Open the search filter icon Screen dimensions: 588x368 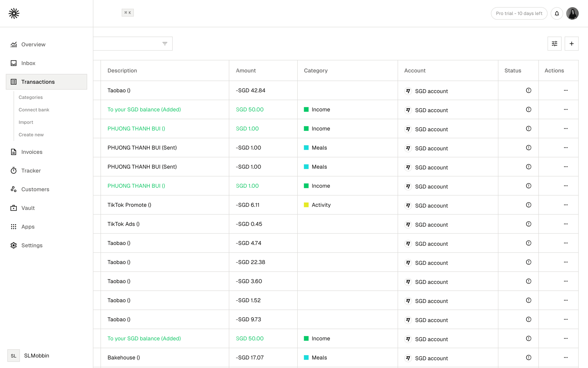click(165, 44)
